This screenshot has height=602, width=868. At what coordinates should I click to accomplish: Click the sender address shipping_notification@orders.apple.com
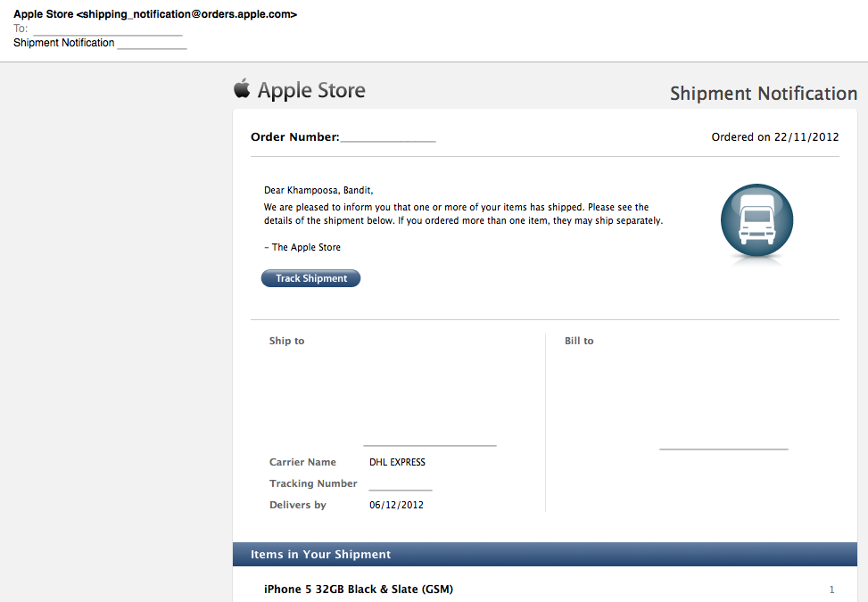[x=187, y=14]
